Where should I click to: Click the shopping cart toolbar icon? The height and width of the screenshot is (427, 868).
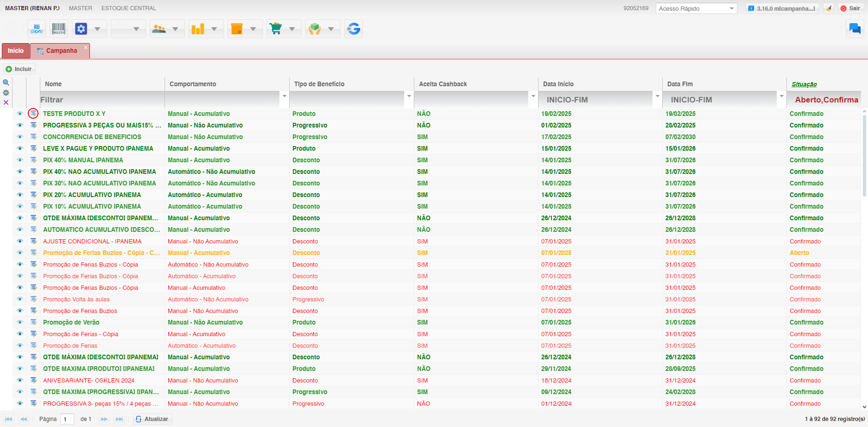coord(276,29)
